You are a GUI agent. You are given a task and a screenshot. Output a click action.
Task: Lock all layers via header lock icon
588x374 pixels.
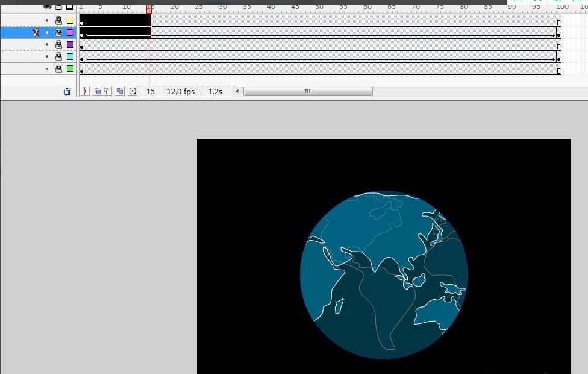pos(58,7)
